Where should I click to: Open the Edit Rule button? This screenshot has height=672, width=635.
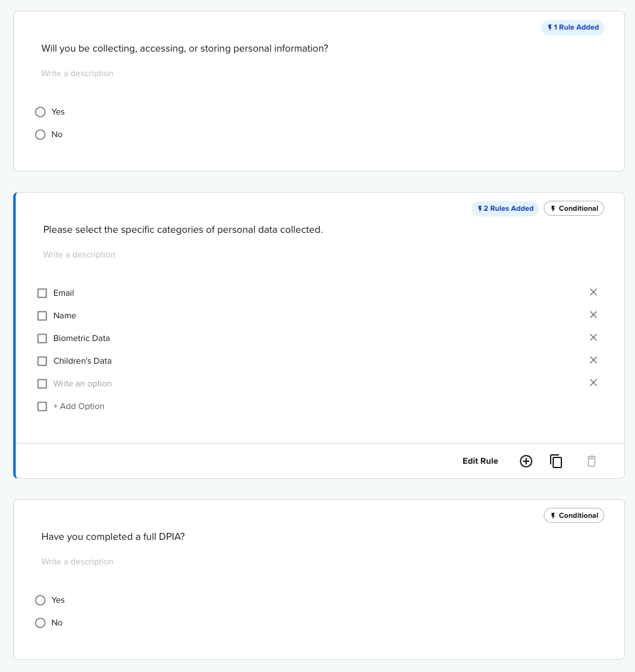[480, 461]
